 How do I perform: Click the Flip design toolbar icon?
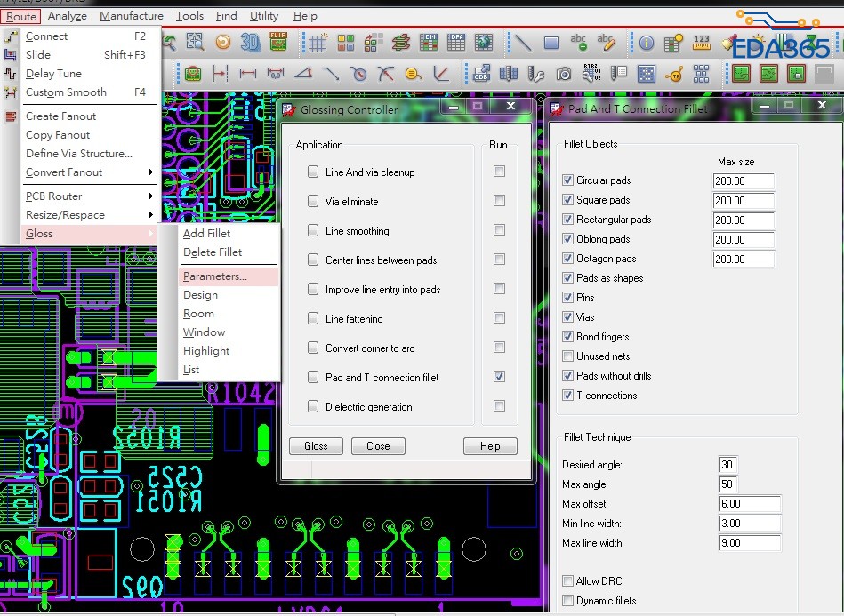click(x=277, y=42)
